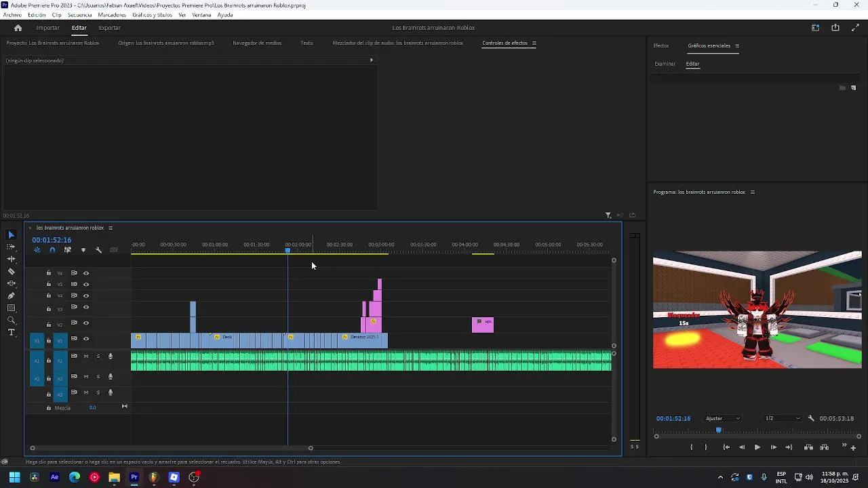Open Ajustar zoom level dropdown
This screenshot has height=488, width=868.
pos(723,418)
